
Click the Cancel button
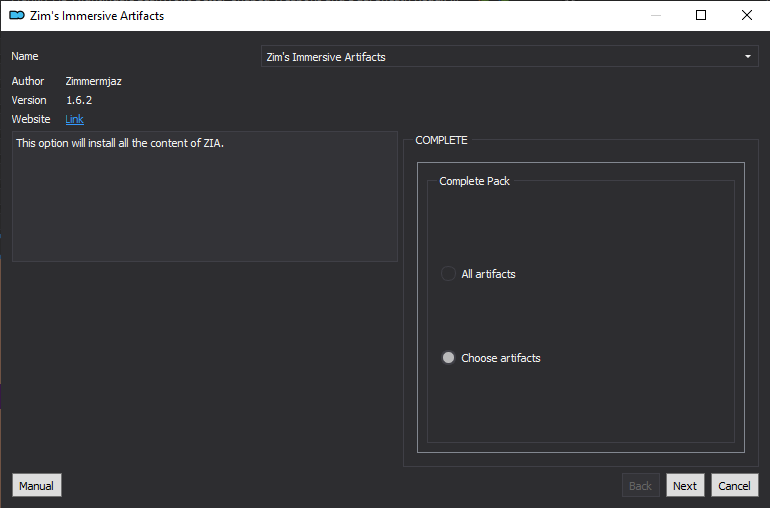[x=735, y=485]
